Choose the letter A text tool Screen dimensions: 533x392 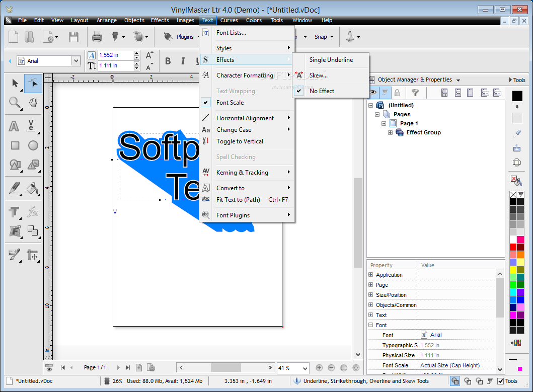point(14,126)
